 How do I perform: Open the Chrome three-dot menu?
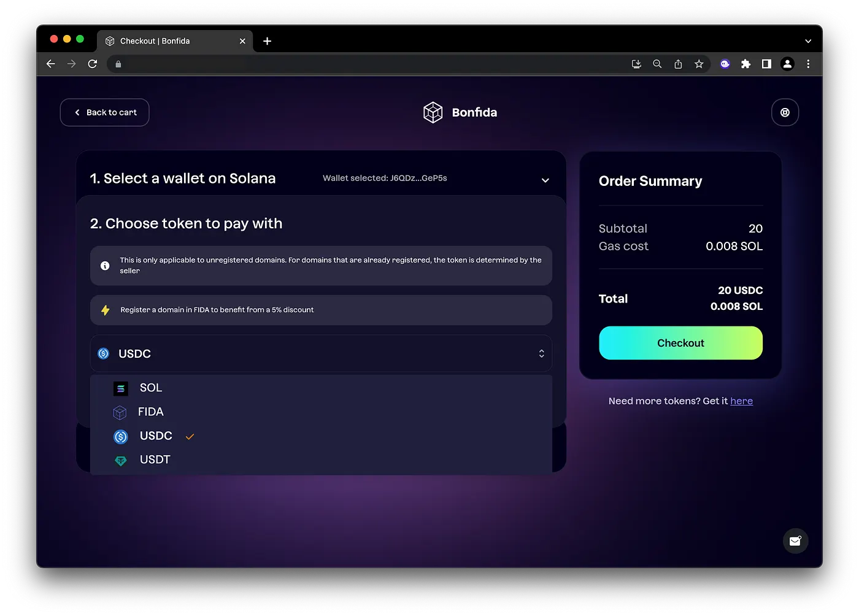pyautogui.click(x=808, y=64)
